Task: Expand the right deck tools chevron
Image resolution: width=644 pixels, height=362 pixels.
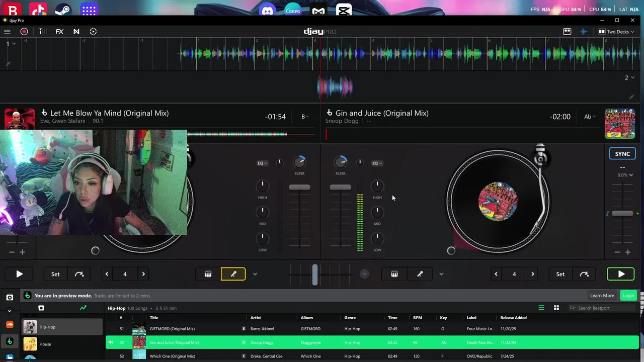Action: pyautogui.click(x=441, y=274)
